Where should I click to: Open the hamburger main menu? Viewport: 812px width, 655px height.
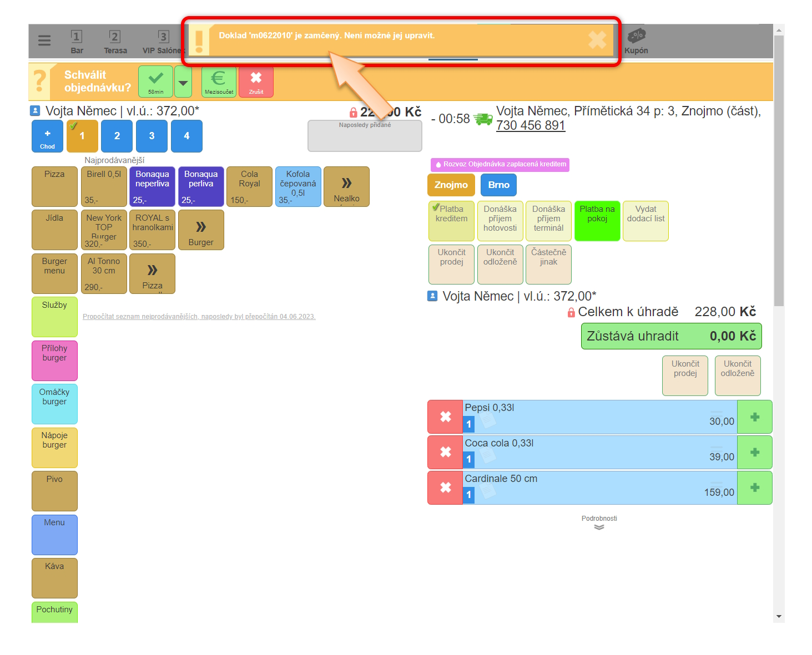coord(44,40)
